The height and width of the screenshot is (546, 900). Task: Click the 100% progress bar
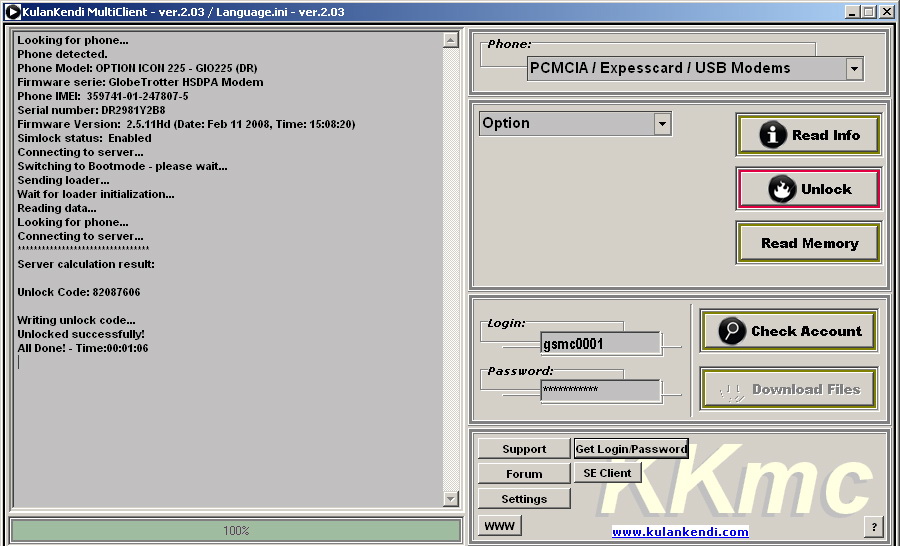pyautogui.click(x=236, y=531)
